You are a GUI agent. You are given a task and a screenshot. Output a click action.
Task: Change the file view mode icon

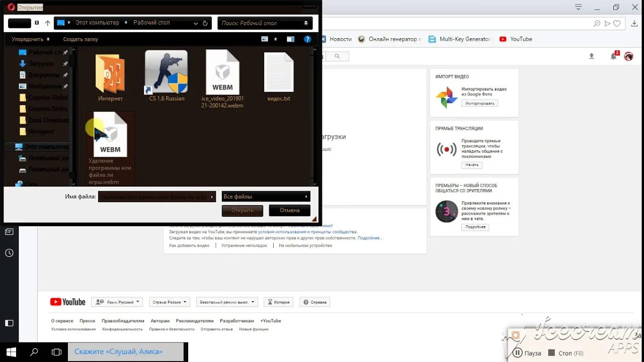(265, 39)
